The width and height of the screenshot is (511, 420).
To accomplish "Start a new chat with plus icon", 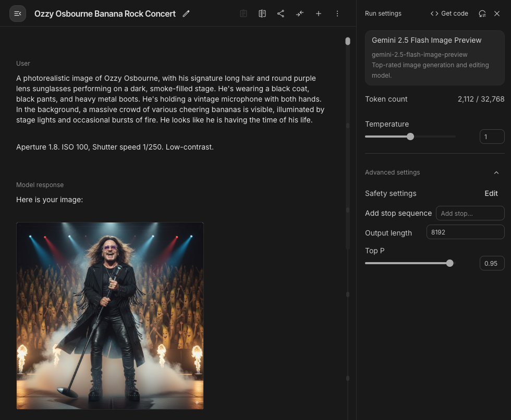I will 319,14.
